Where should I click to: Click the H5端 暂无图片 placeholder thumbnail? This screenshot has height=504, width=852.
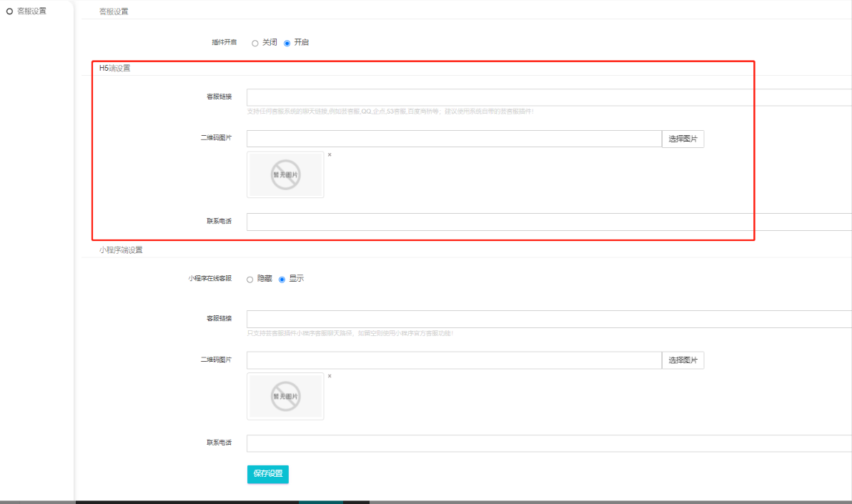point(285,174)
